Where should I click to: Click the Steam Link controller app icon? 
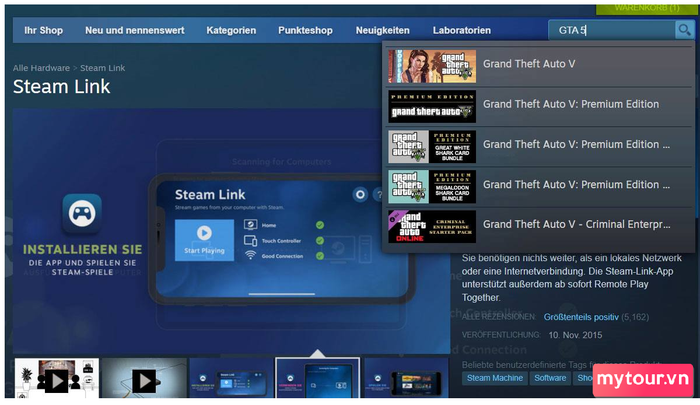82,214
